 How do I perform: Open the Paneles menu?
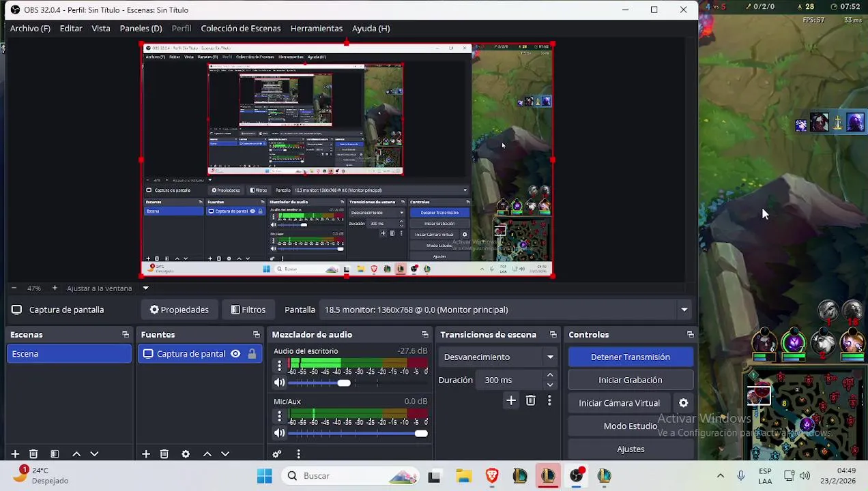click(x=141, y=29)
